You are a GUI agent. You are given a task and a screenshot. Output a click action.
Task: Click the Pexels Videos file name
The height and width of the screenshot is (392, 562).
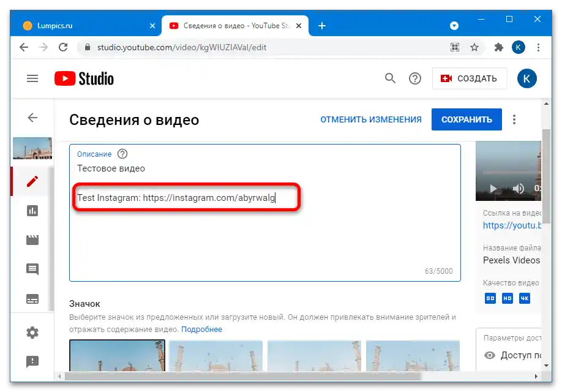click(511, 260)
